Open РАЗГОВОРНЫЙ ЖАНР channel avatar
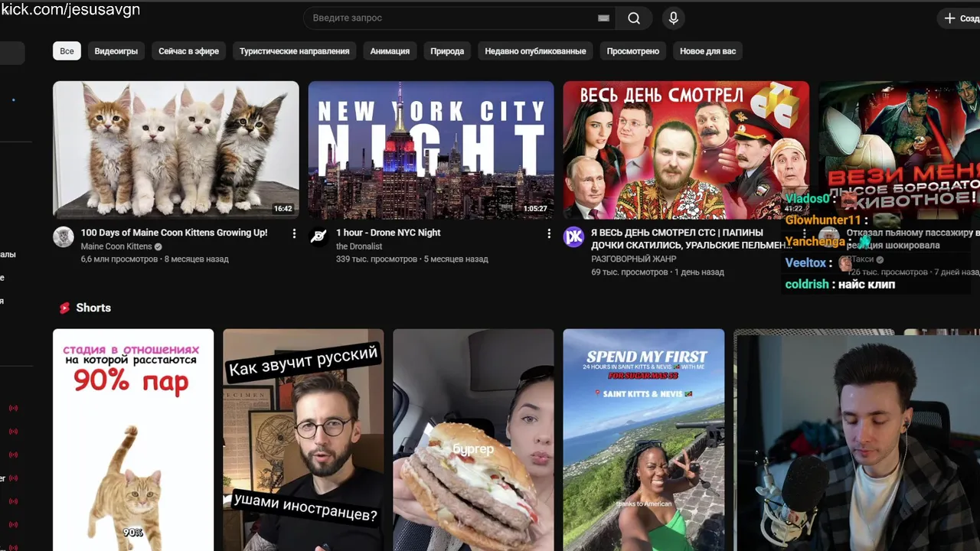Viewport: 980px width, 551px height. point(573,236)
